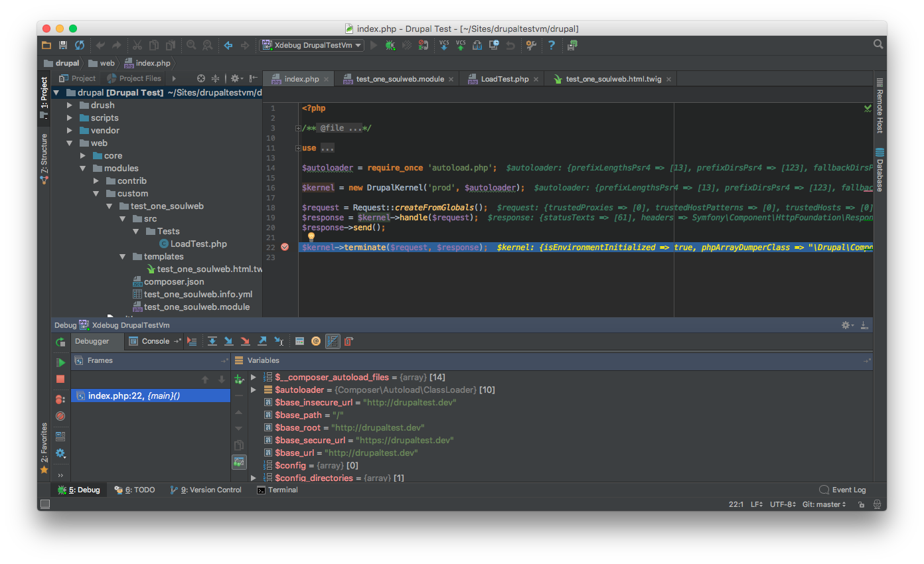Open Settings via the wrench toolbar icon
This screenshot has height=564, width=924.
tap(531, 45)
